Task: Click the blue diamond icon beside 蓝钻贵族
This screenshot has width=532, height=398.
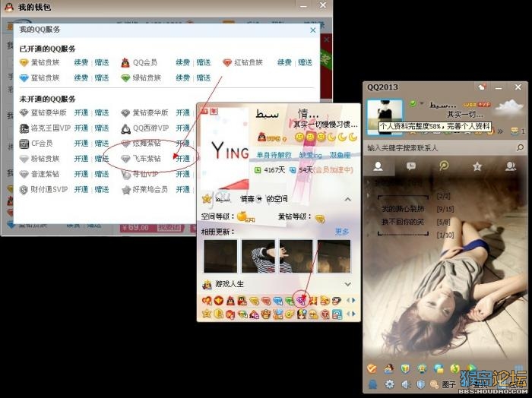Action: (24, 78)
